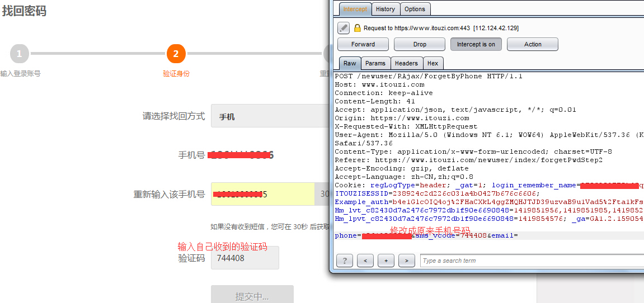Click the ITOUZISESSID cookie line
The image size is (644, 303).
pyautogui.click(x=438, y=193)
